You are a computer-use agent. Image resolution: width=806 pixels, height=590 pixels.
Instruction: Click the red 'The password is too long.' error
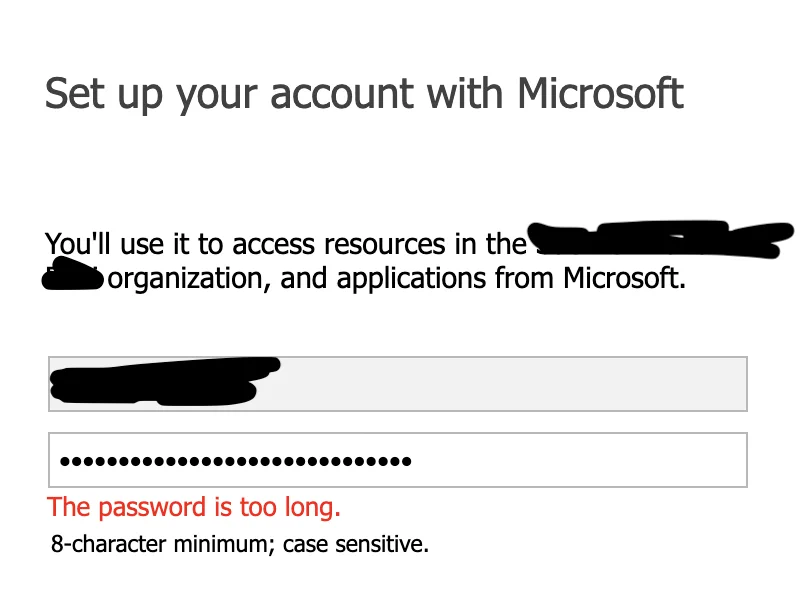click(194, 508)
